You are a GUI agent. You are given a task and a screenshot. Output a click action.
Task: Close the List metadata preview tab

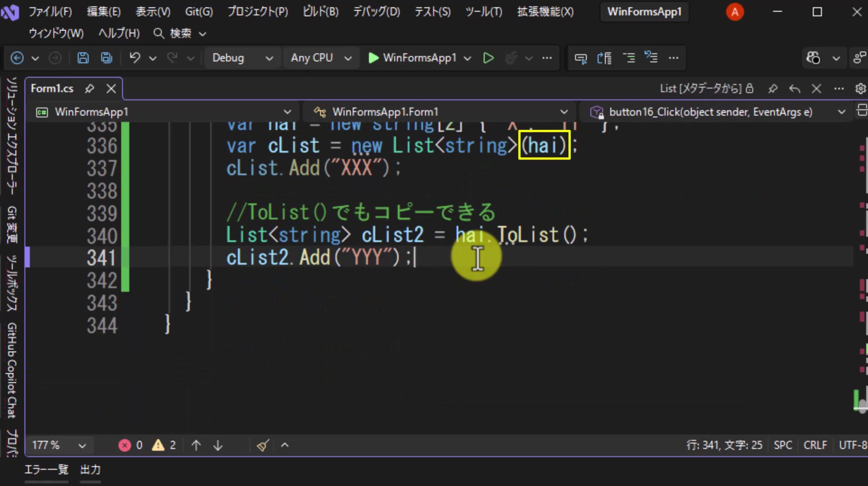[816, 89]
